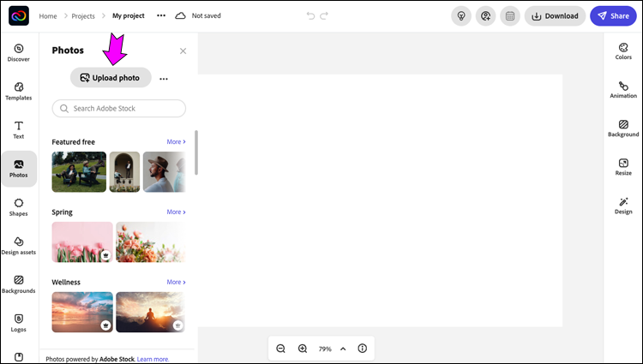The width and height of the screenshot is (643, 364).
Task: Open the Design assets panel
Action: point(19,246)
